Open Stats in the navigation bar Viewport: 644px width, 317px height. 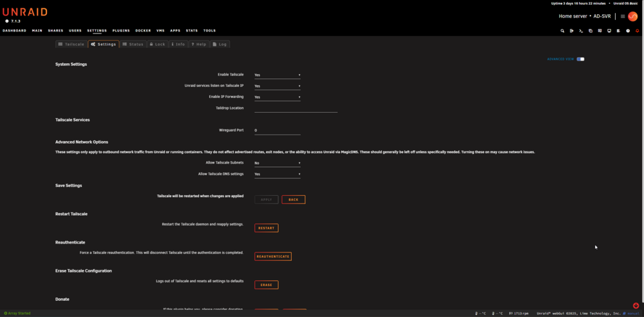pos(192,31)
